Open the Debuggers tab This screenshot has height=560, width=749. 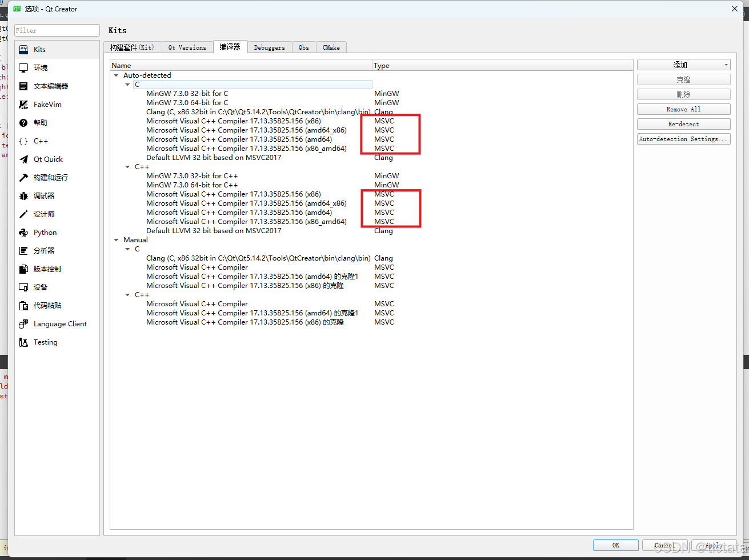[269, 47]
